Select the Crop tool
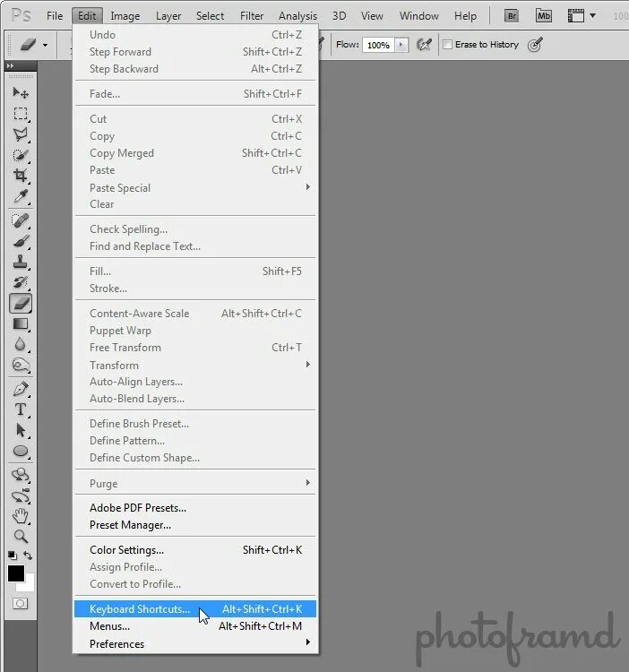Viewport: 629px width, 672px height. pos(20,176)
